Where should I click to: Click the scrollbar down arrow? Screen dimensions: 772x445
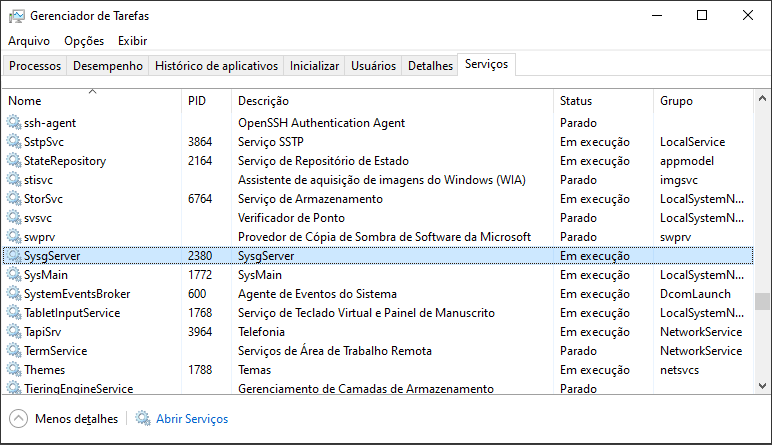pos(762,386)
